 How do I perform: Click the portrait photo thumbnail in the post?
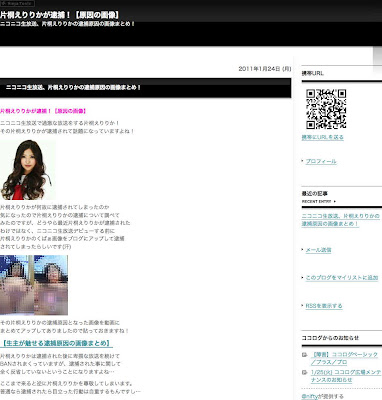[27, 170]
